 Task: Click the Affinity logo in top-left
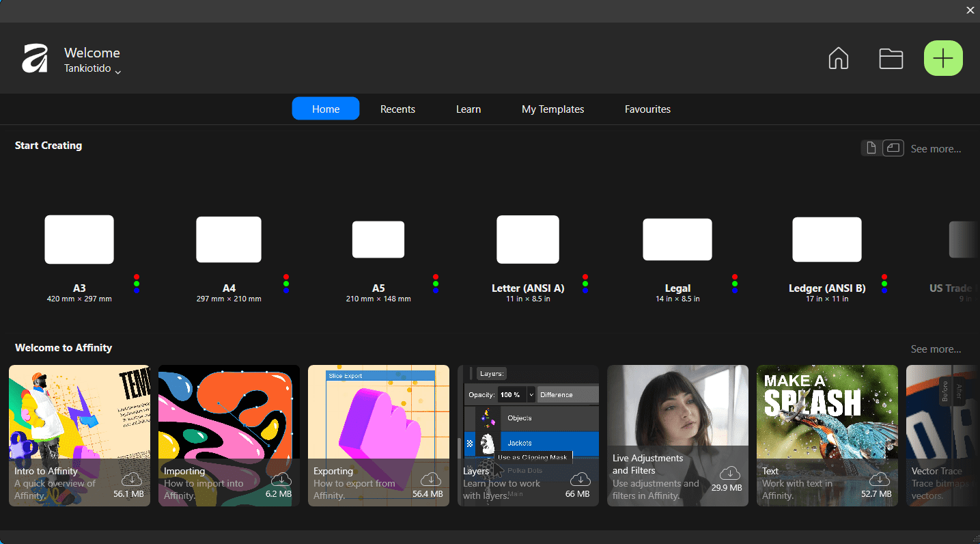click(x=35, y=59)
